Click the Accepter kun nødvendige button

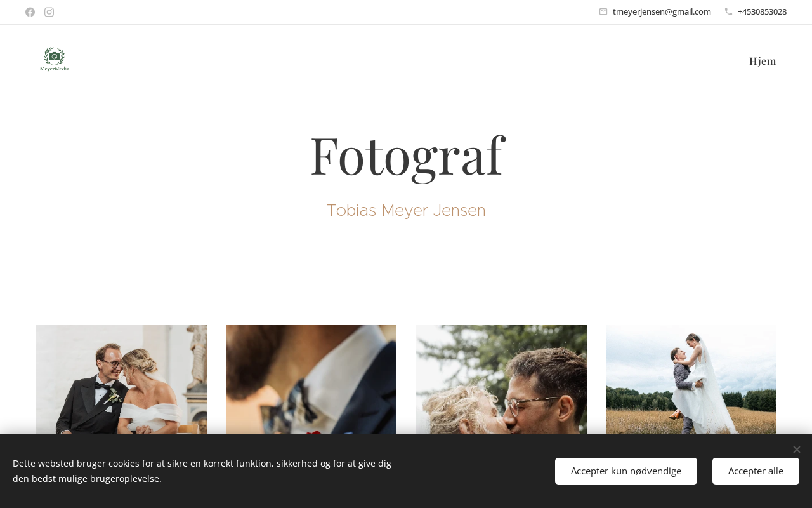626,471
